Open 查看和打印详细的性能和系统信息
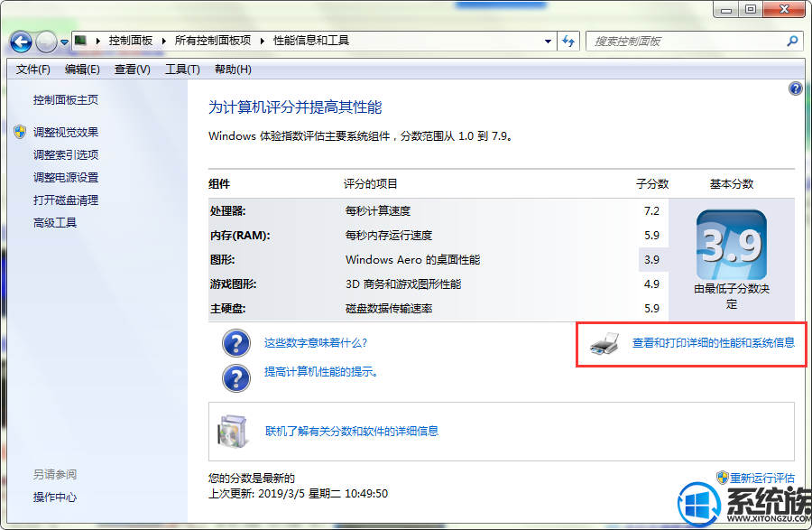The image size is (812, 530). click(713, 343)
